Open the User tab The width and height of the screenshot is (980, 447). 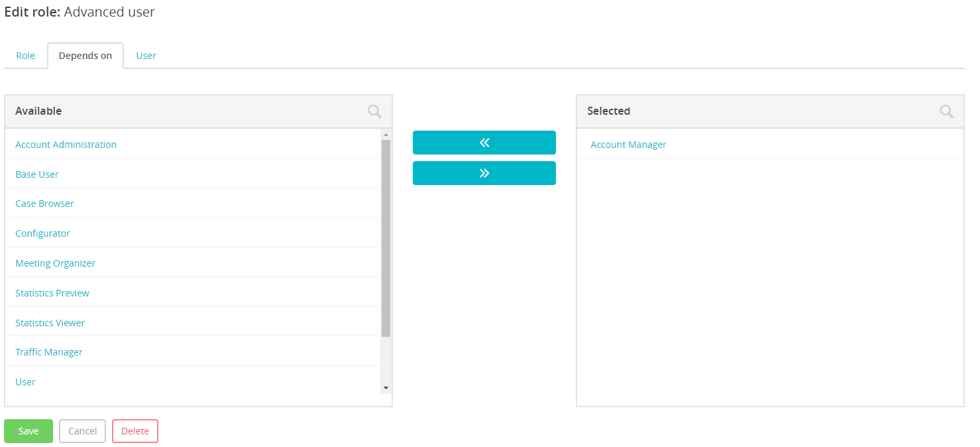point(146,56)
